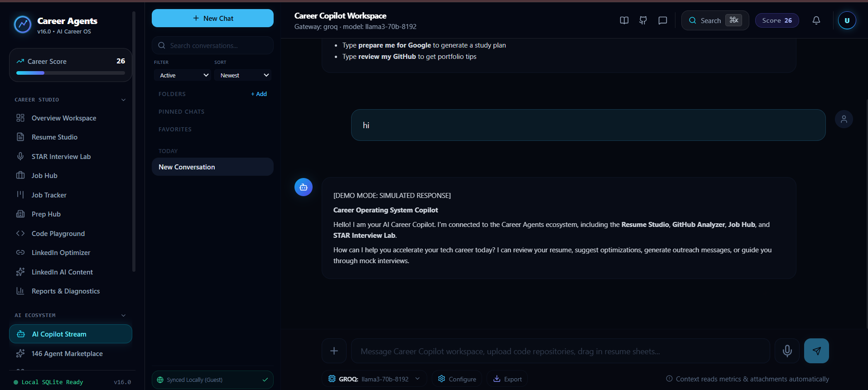868x390 pixels.
Task: Focus the Search conversations field
Action: 212,45
